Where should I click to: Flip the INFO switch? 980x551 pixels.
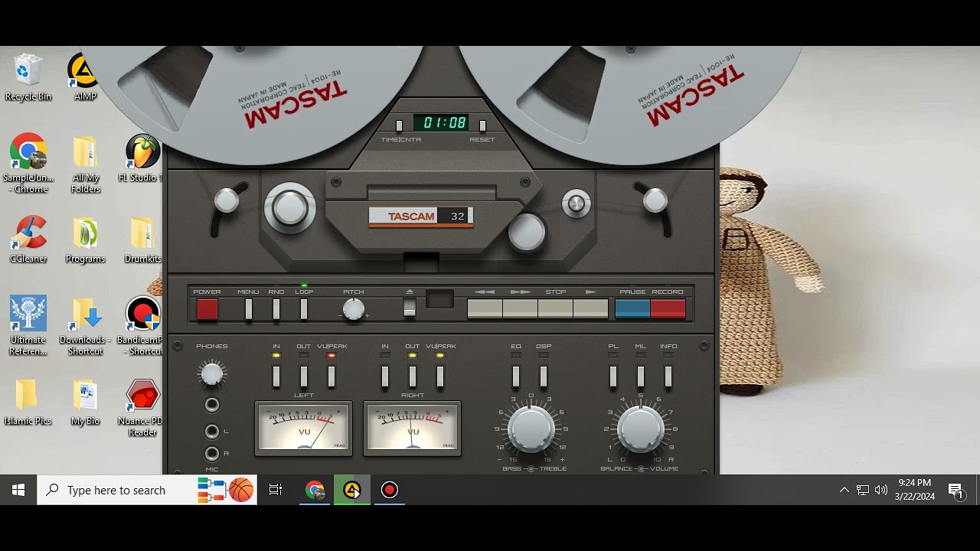click(x=668, y=377)
